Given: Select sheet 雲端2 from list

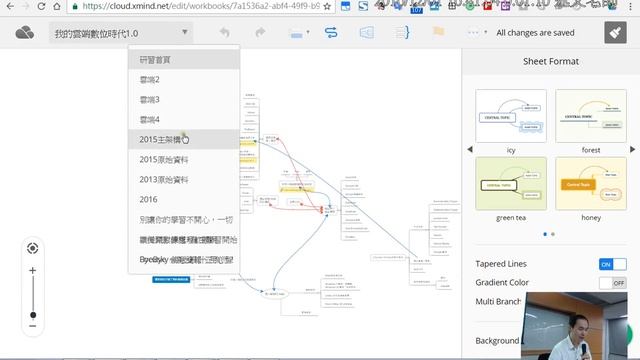Looking at the screenshot, I should coord(184,80).
